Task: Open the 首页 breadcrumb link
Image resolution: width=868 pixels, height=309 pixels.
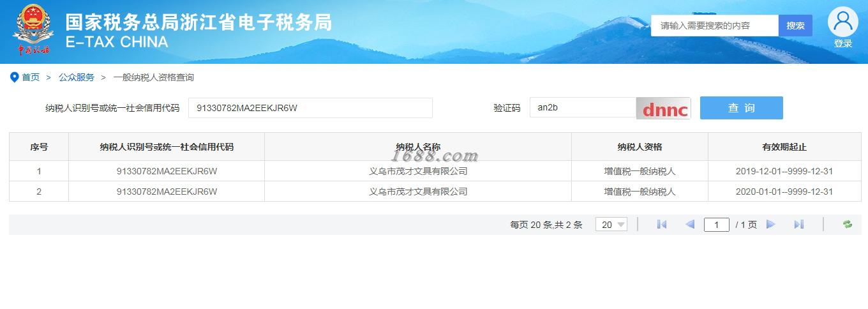Action: [x=31, y=77]
